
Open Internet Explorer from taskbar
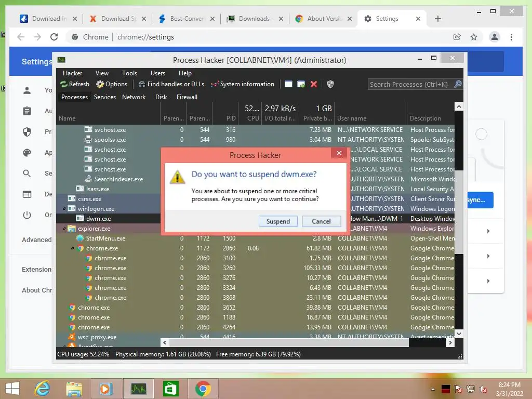click(43, 389)
